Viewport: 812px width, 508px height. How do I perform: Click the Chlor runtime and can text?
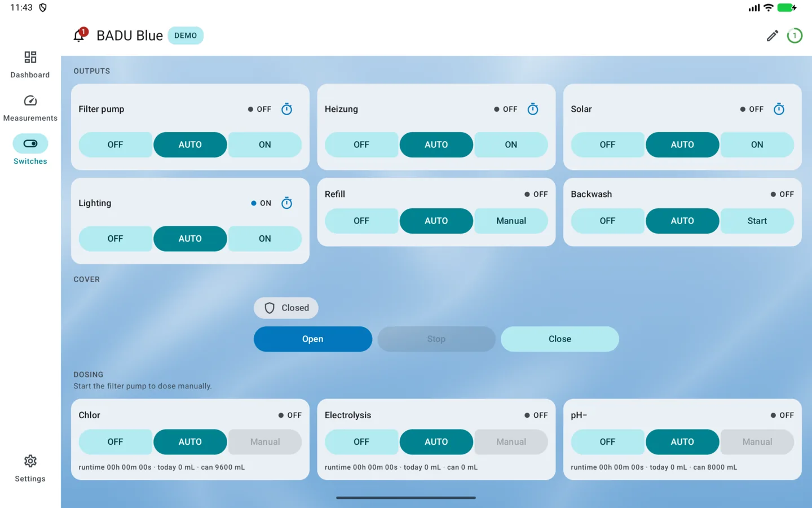pyautogui.click(x=162, y=467)
